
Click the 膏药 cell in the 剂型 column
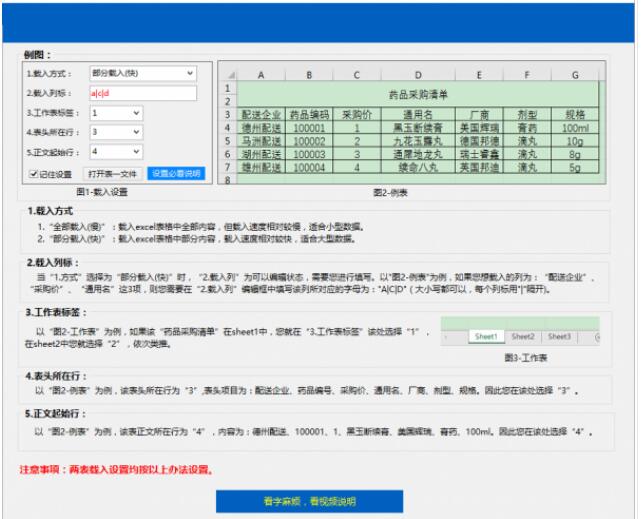527,128
